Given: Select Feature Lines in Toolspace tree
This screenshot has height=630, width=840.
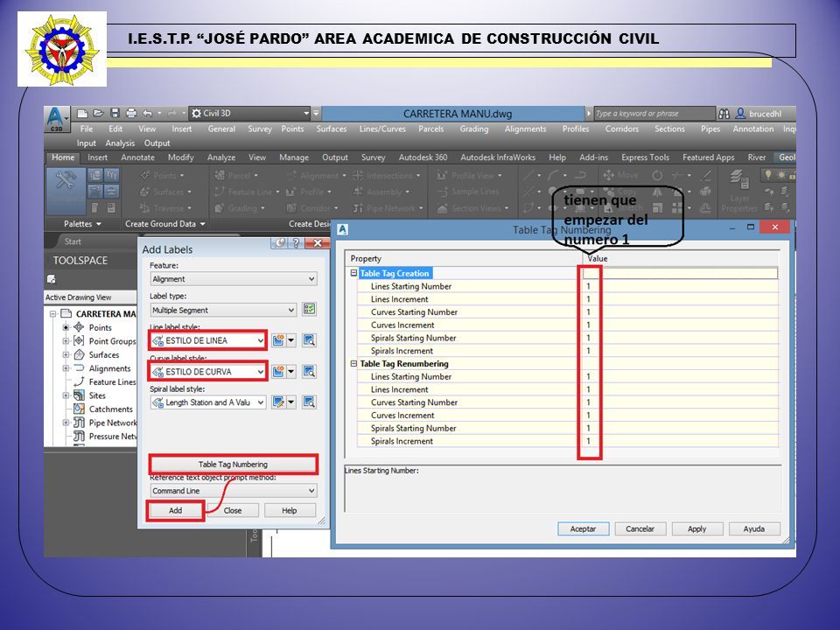Looking at the screenshot, I should click(112, 382).
